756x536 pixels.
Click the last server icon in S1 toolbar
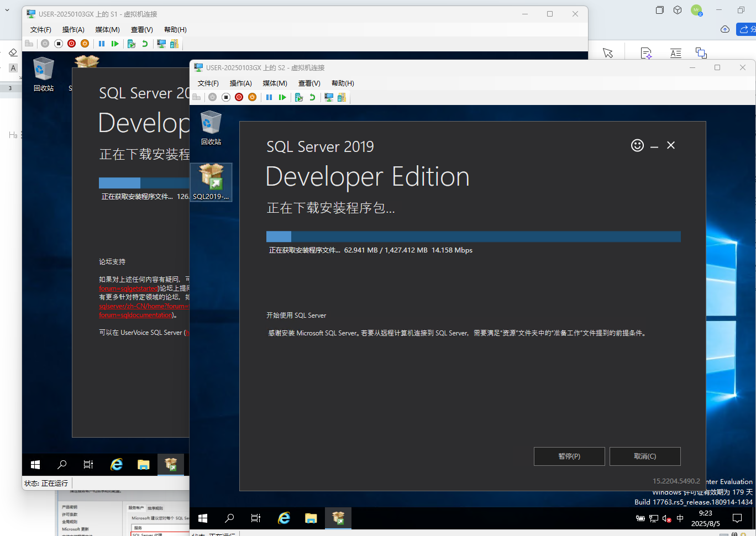(x=175, y=44)
